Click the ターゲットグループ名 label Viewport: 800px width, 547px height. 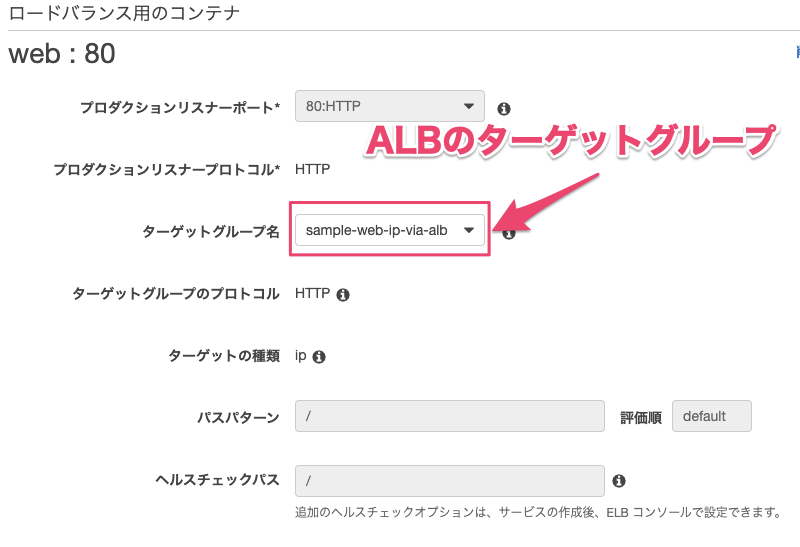(x=211, y=232)
